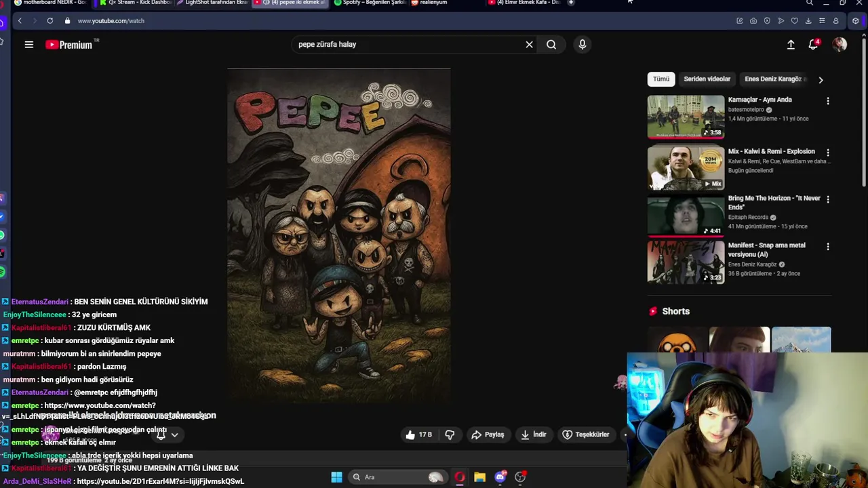Open a new browser tab
The height and width of the screenshot is (488, 868).
click(x=570, y=3)
